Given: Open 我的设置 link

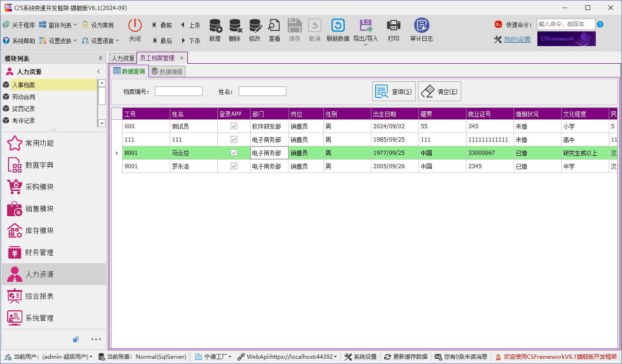Looking at the screenshot, I should tap(517, 40).
